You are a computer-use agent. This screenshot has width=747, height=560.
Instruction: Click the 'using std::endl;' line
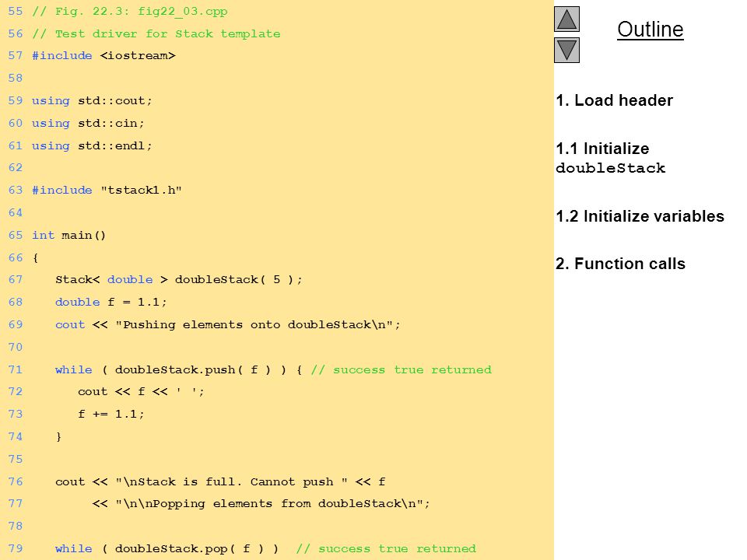(x=92, y=145)
